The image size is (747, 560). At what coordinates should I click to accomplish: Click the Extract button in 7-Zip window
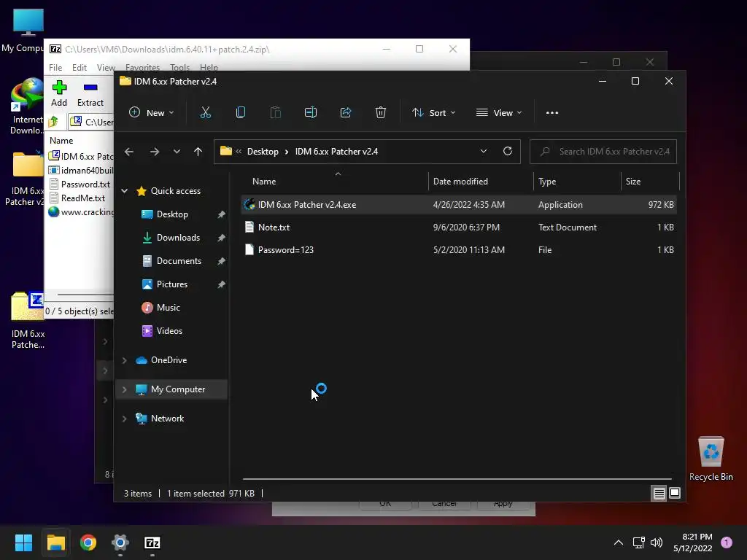click(90, 94)
